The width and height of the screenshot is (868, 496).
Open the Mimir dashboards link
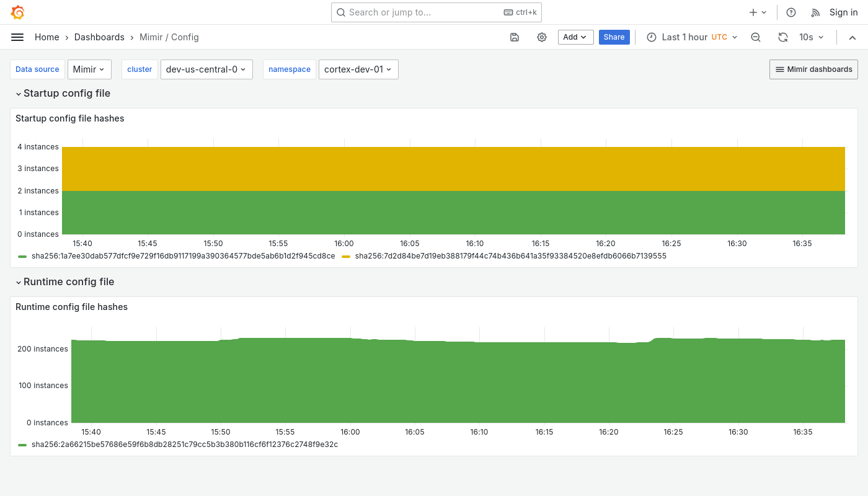click(813, 69)
